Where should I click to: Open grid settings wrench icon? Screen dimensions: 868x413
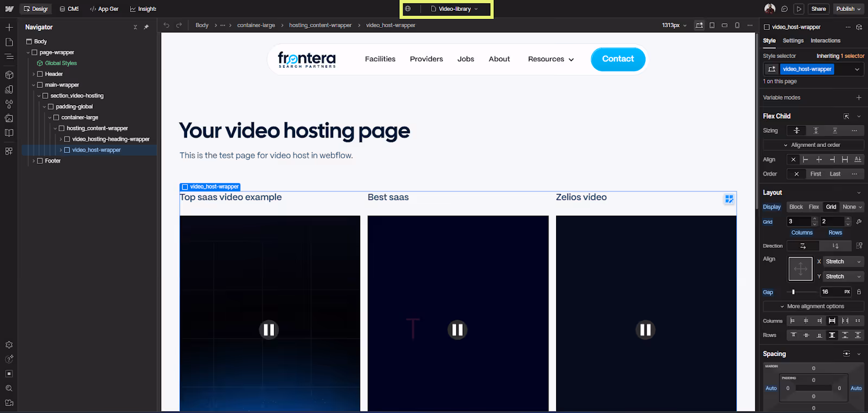(859, 221)
